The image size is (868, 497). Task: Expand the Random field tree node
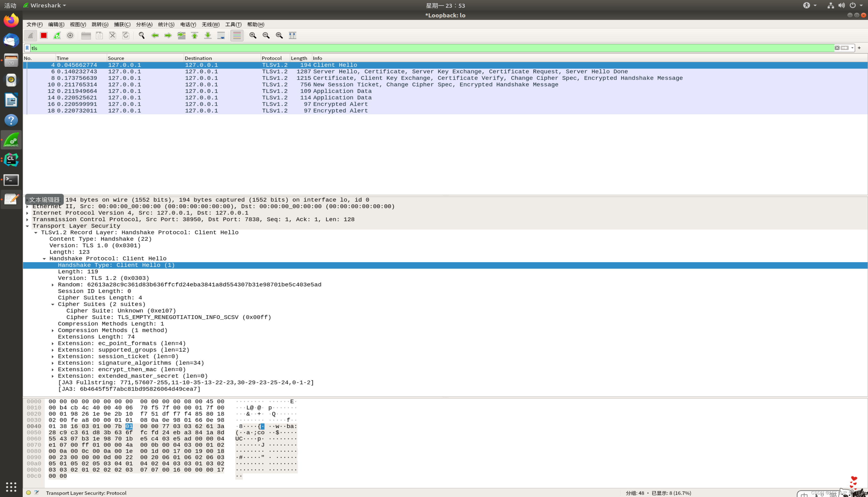pyautogui.click(x=53, y=285)
